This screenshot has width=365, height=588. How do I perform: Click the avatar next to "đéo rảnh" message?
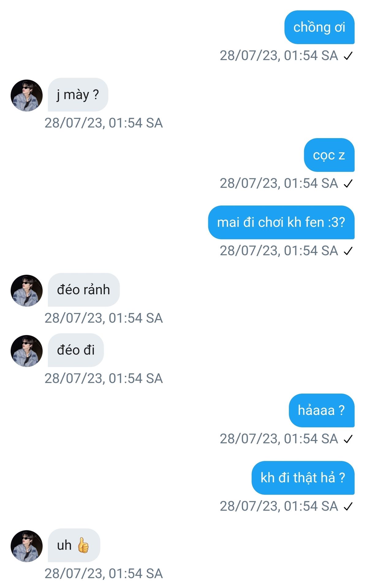(x=27, y=291)
